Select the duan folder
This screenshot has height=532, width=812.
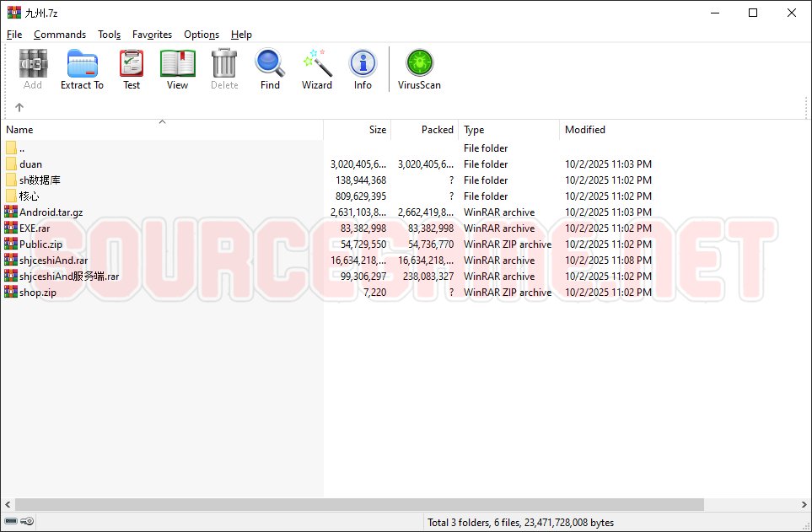pos(30,164)
